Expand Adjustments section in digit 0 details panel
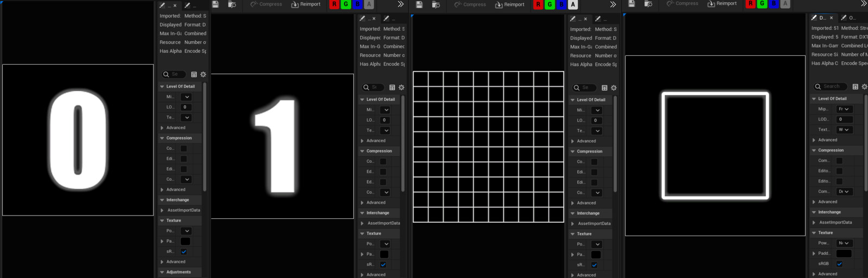This screenshot has height=278, width=868. (x=162, y=272)
